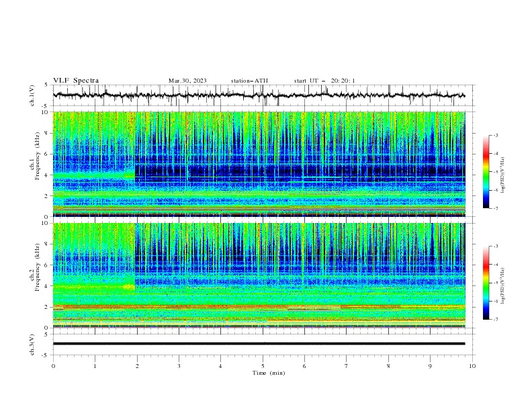Screen dimensions: 532x411
Task: Click '-7' label on ch.1 color scale
Action: coord(496,208)
